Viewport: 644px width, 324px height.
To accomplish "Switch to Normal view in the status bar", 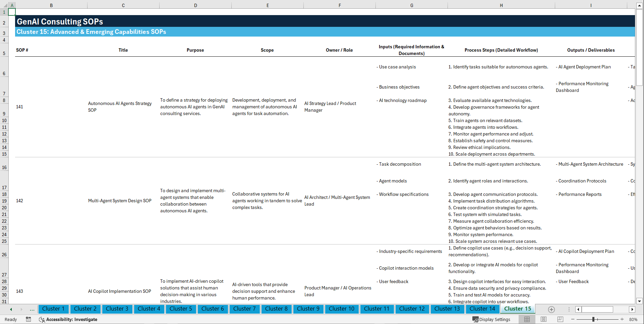I will pos(527,319).
